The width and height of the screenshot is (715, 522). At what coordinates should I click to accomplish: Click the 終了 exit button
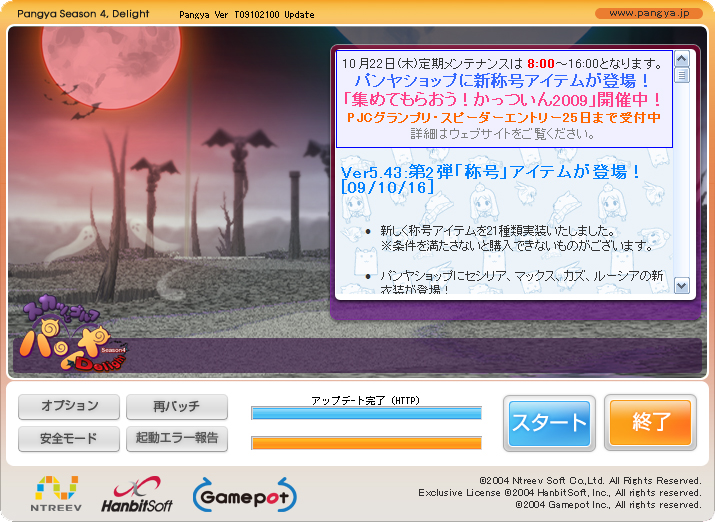tap(650, 423)
